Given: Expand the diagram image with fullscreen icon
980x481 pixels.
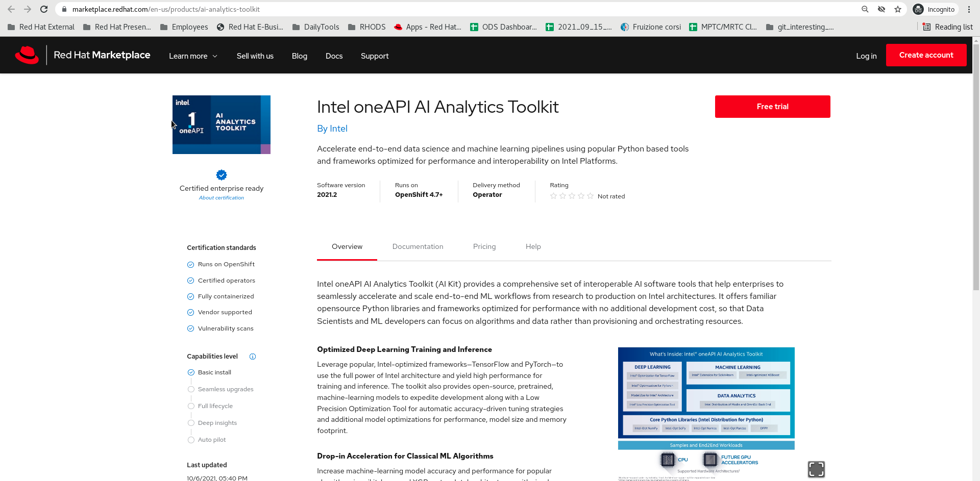Looking at the screenshot, I should (x=816, y=469).
